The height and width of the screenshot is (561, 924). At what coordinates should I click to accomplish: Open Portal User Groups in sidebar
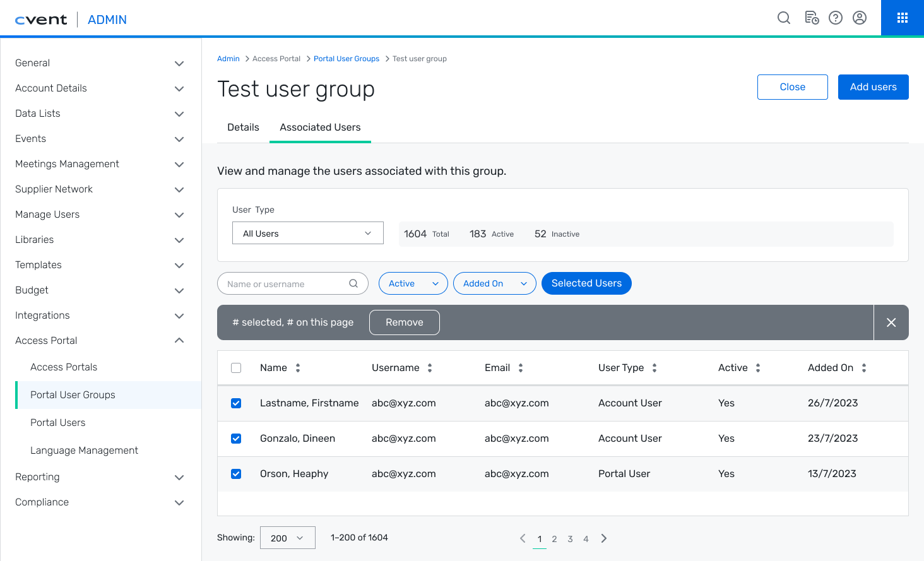point(109,395)
